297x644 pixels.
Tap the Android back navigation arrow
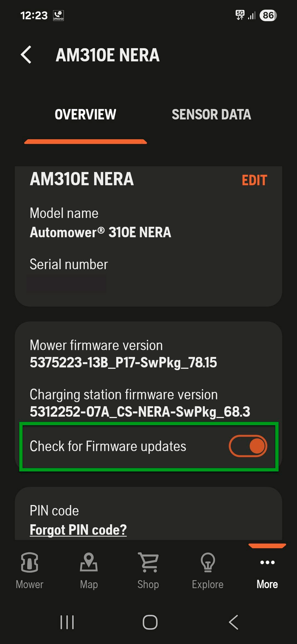tap(233, 622)
